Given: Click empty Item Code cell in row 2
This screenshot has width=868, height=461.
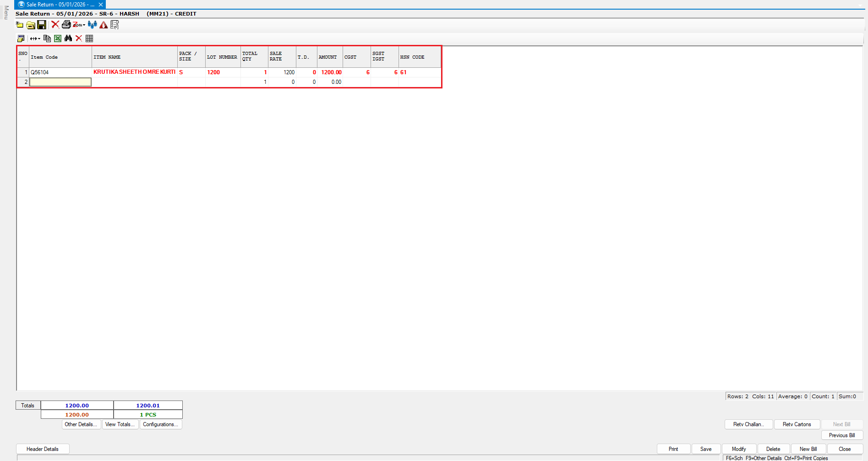Looking at the screenshot, I should pyautogui.click(x=60, y=82).
